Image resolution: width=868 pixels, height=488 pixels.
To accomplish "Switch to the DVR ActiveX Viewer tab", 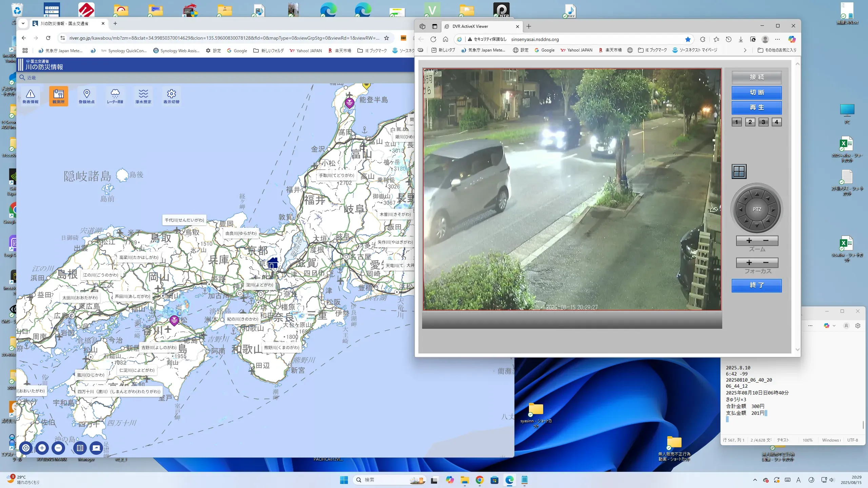I will 470,26.
